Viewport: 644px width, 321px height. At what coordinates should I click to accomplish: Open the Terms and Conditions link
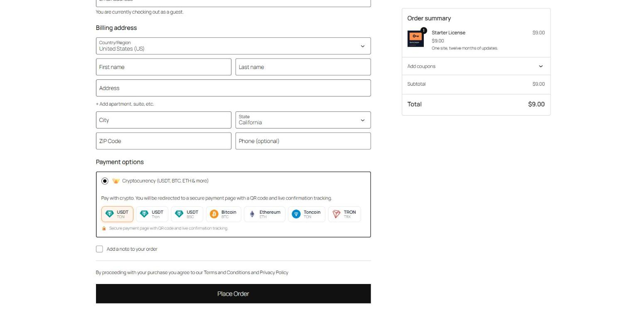click(x=227, y=273)
